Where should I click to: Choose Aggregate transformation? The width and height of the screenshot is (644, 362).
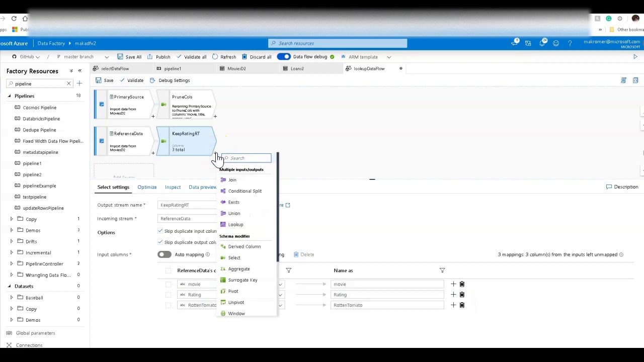238,269
